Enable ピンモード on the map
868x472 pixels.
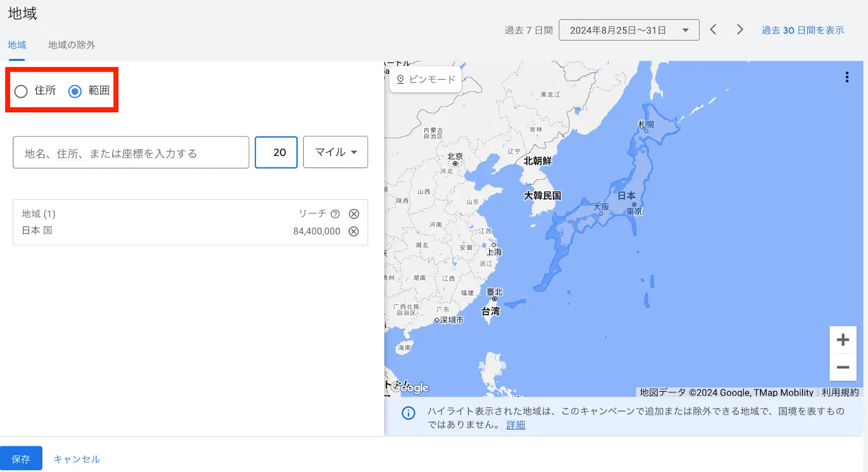[426, 79]
